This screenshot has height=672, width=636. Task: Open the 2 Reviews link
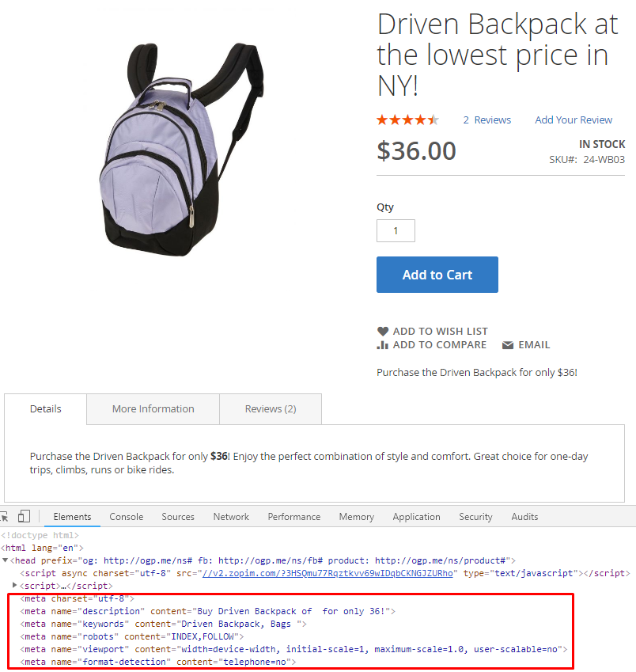487,120
